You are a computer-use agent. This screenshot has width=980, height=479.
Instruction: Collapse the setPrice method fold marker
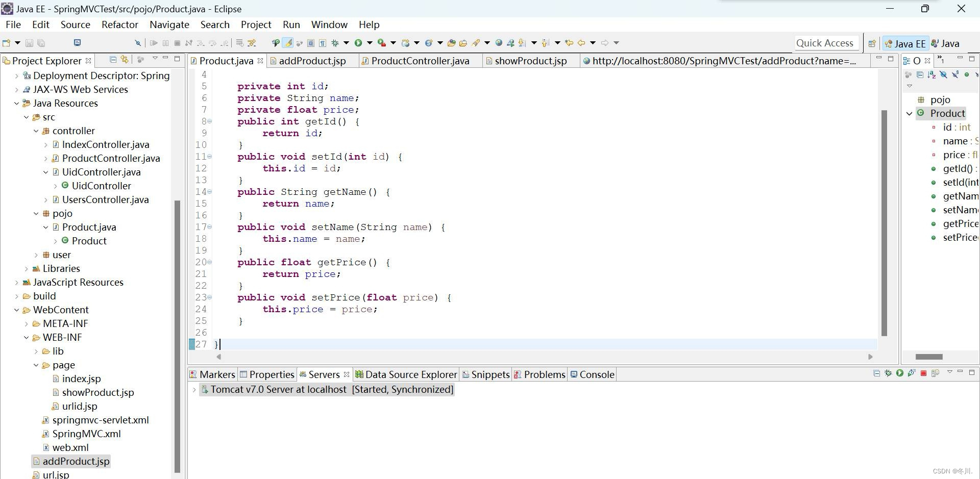tap(209, 297)
